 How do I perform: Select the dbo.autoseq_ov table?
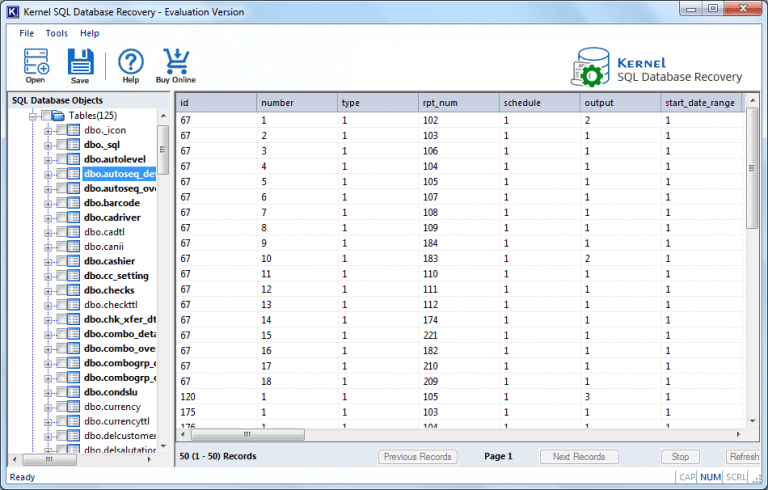point(120,189)
